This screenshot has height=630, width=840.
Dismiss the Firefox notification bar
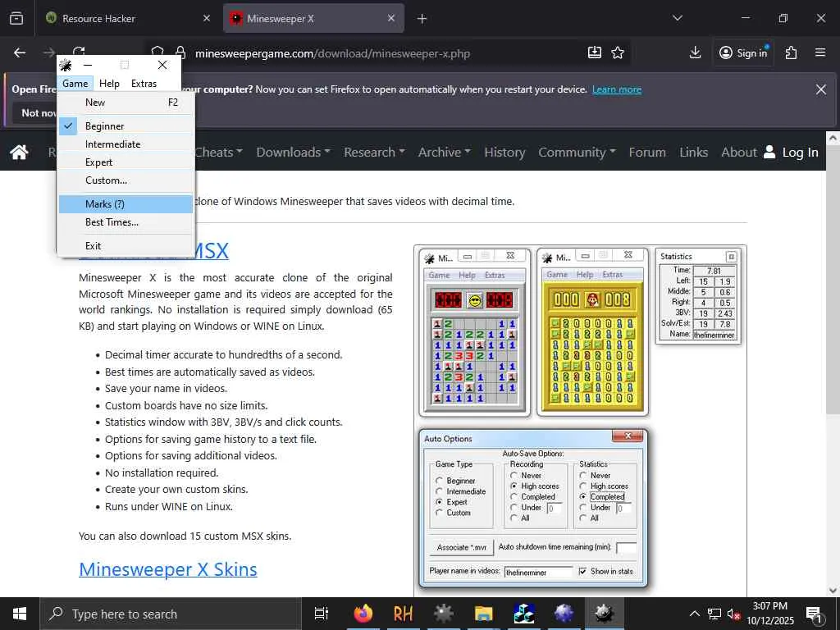pyautogui.click(x=820, y=89)
